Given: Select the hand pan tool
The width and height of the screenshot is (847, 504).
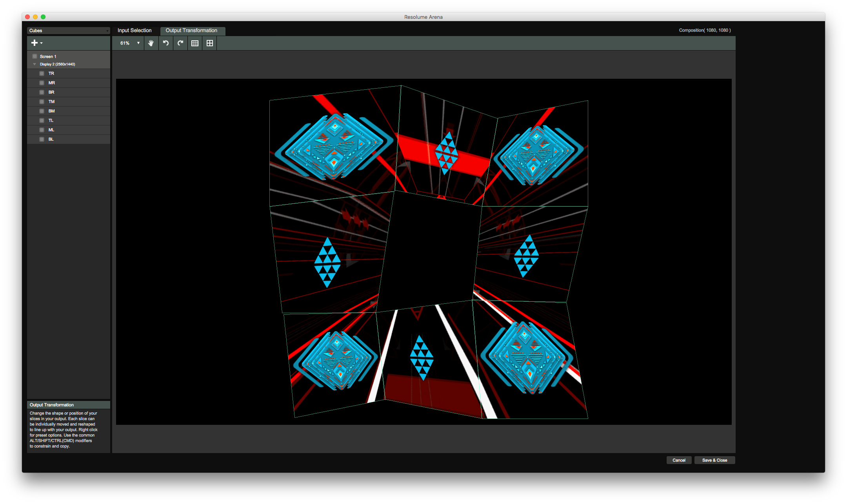Looking at the screenshot, I should [x=151, y=43].
